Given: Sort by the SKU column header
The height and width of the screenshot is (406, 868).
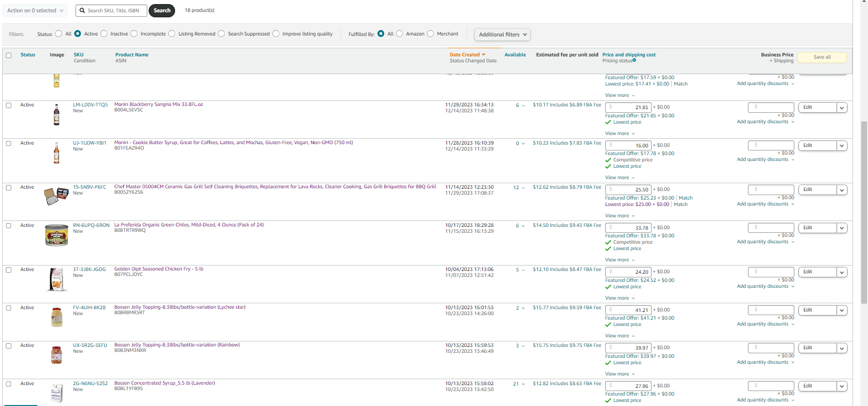Looking at the screenshot, I should coord(79,55).
